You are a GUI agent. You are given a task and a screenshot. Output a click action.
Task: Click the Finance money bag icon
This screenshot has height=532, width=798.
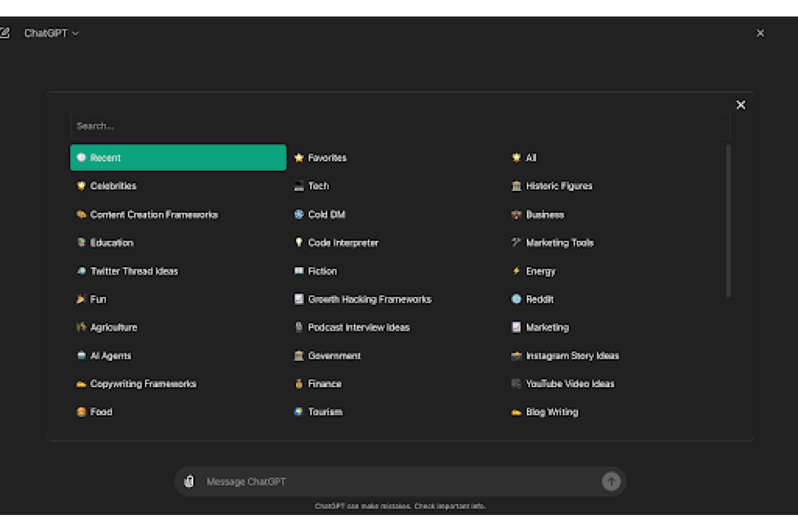[x=299, y=384]
